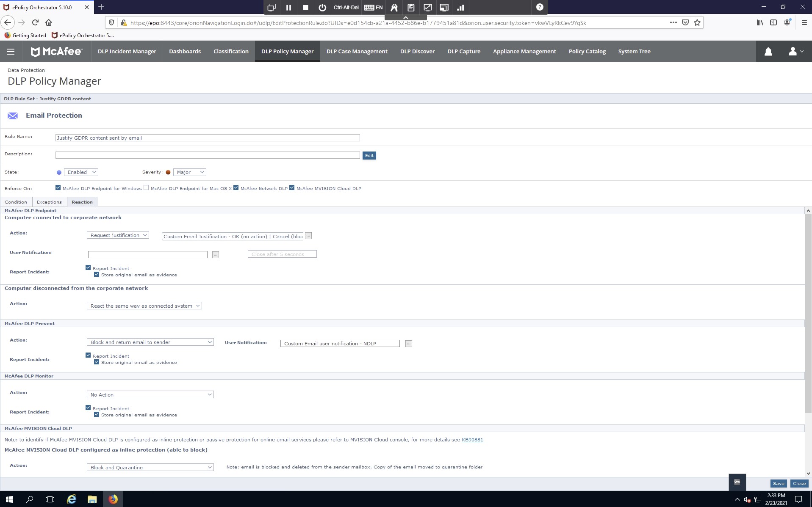Viewport: 812px width, 507px height.
Task: Click the McAfee logo
Action: [56, 52]
